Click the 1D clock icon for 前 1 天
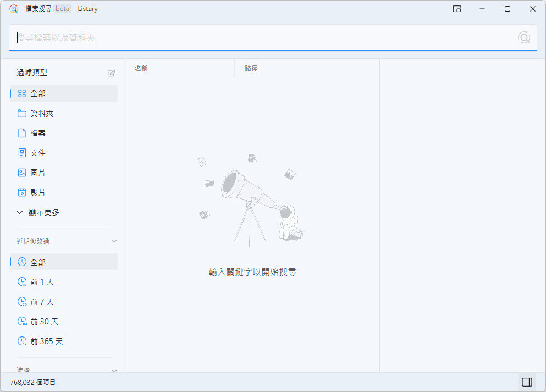Screen dimensions: 546x392 click(x=22, y=281)
